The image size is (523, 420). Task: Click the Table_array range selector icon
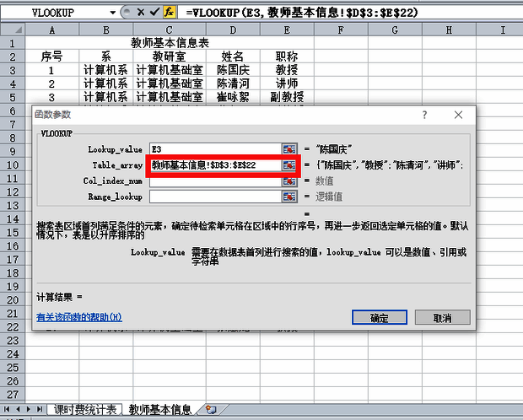pyautogui.click(x=289, y=164)
